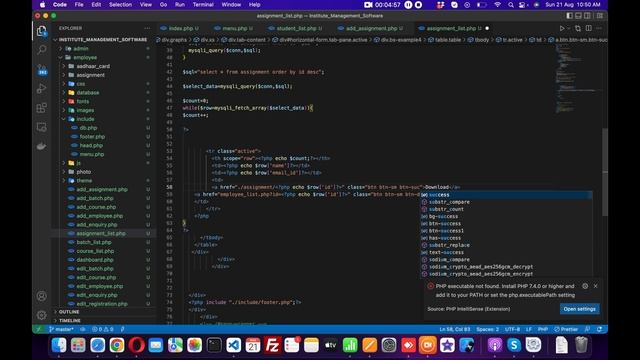Viewport: 640px width, 360px height.
Task: Click table.table breadcrumb segment
Action: 447,40
